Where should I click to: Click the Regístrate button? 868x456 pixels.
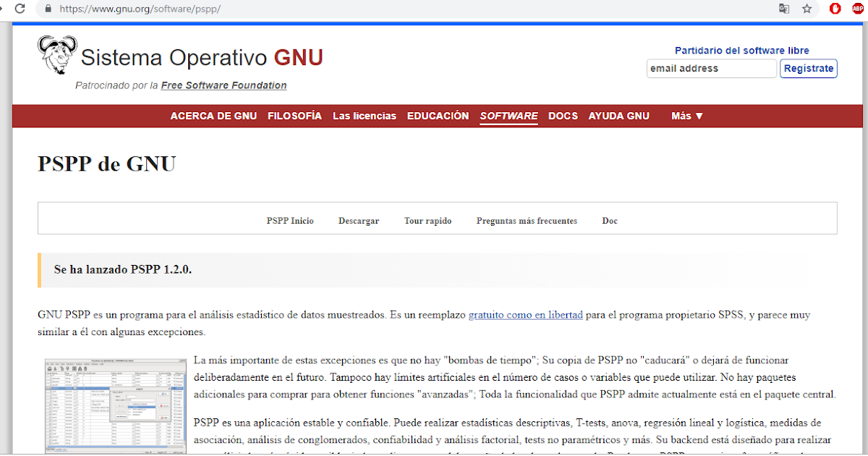pos(808,68)
